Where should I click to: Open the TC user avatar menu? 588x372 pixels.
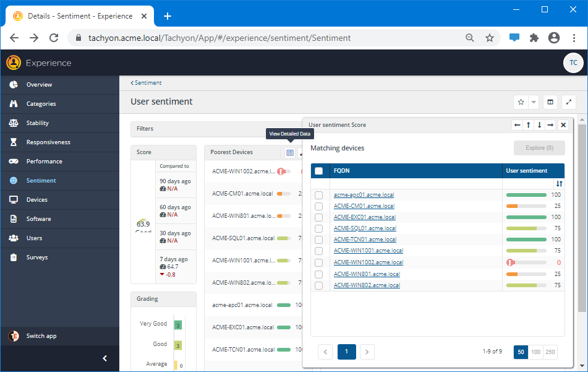[573, 63]
